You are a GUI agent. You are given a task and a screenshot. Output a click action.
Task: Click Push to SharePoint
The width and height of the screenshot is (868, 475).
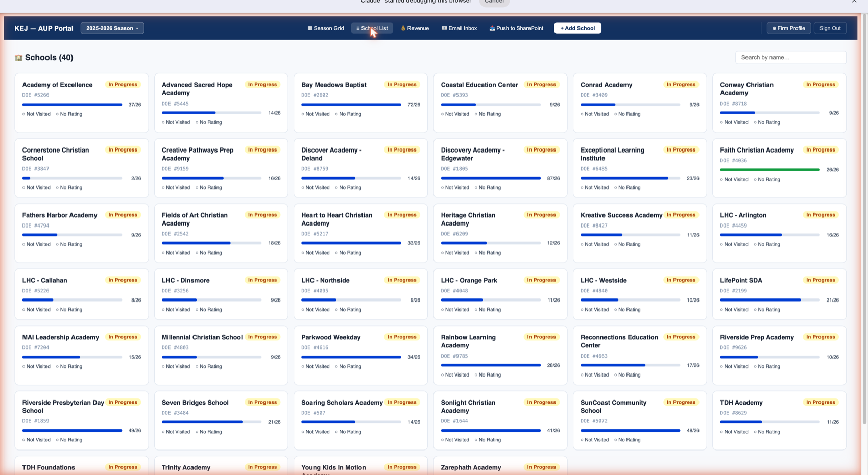[516, 28]
